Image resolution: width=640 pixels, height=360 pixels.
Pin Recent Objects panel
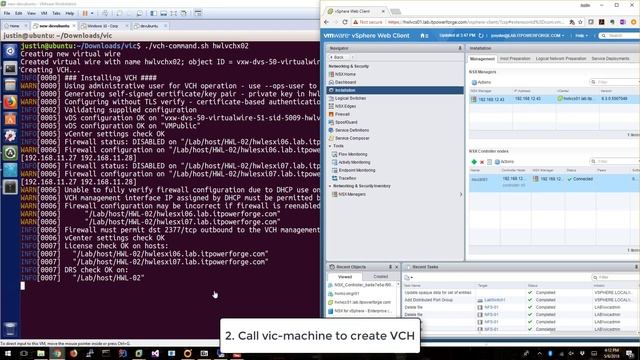tap(390, 267)
